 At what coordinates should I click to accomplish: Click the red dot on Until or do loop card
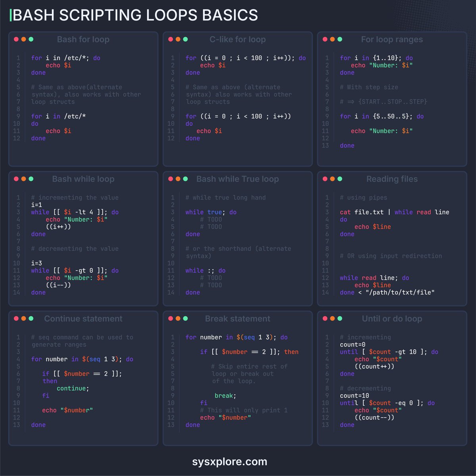click(325, 319)
